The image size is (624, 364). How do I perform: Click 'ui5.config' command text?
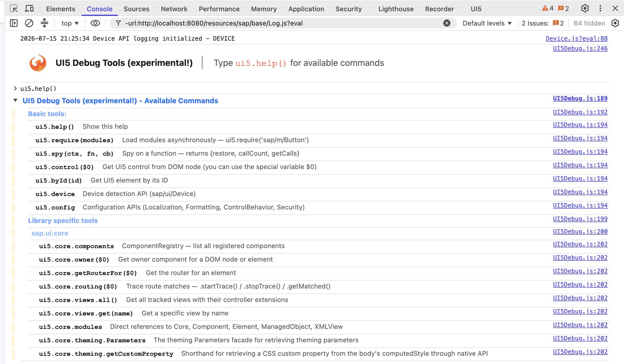click(55, 207)
